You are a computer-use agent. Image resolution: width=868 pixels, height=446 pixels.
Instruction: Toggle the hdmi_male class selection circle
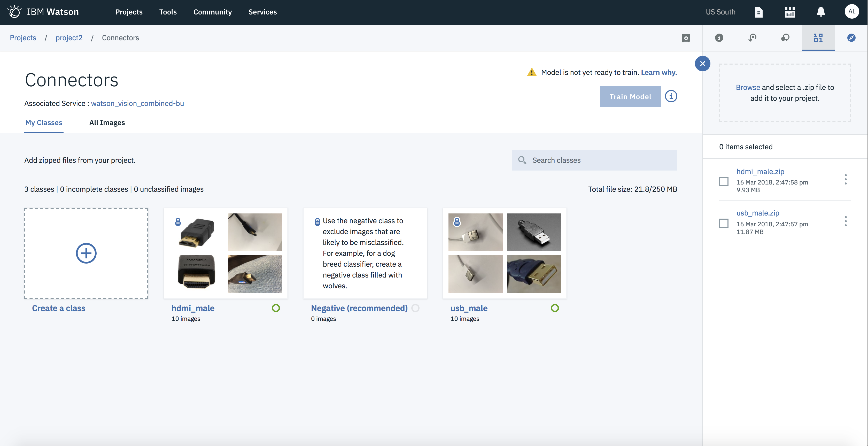276,308
